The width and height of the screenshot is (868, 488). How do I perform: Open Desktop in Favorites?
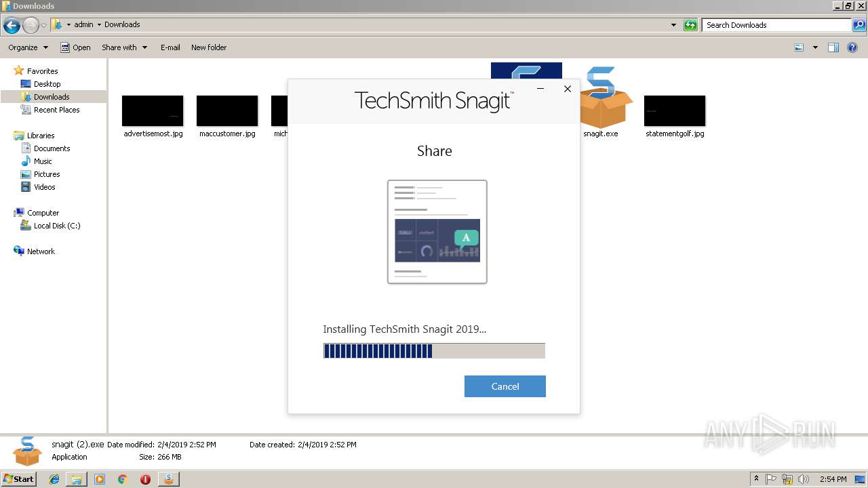[47, 84]
